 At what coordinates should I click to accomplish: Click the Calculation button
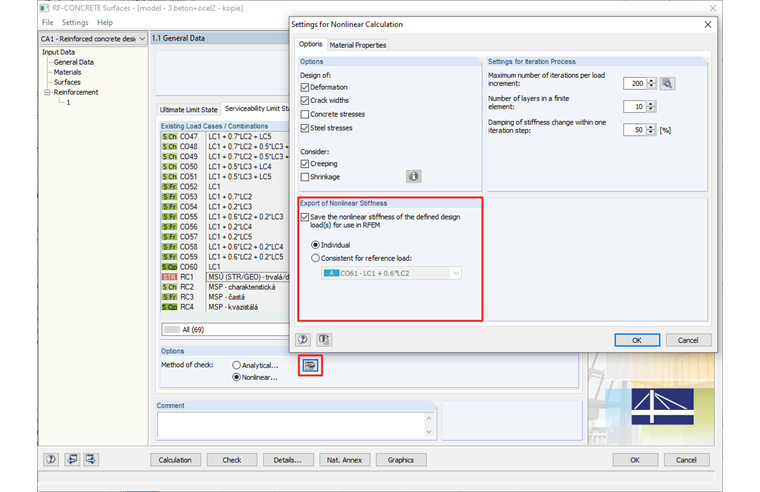coord(175,460)
